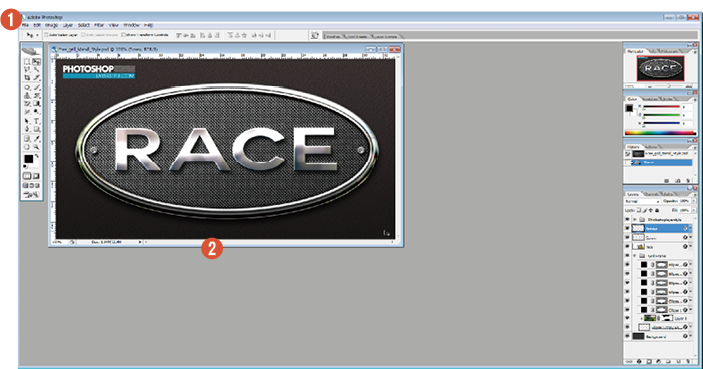Image resolution: width=703 pixels, height=369 pixels.
Task: Open the Filter menu
Action: (x=99, y=25)
